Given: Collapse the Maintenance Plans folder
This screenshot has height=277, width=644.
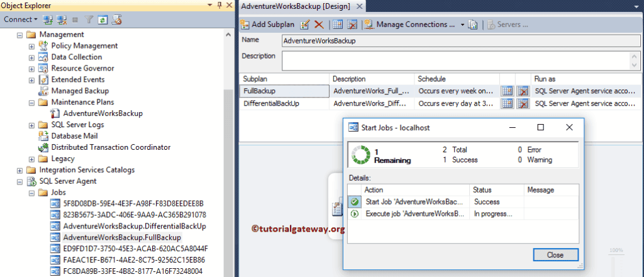Looking at the screenshot, I should (31, 103).
